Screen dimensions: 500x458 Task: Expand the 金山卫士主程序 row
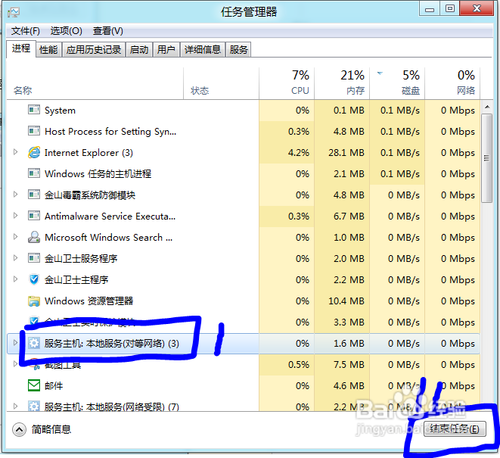coord(15,279)
